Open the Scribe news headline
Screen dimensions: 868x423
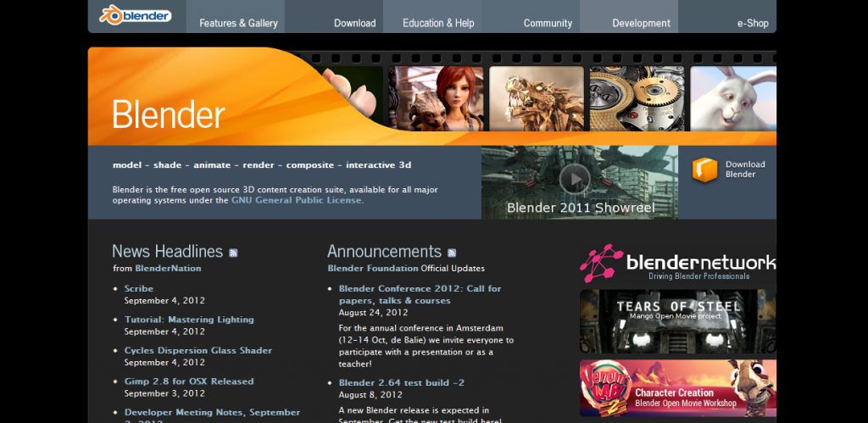139,288
